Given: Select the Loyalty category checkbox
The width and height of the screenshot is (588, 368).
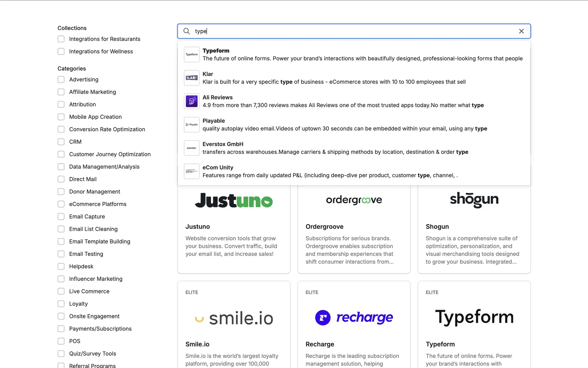Looking at the screenshot, I should click(x=61, y=304).
